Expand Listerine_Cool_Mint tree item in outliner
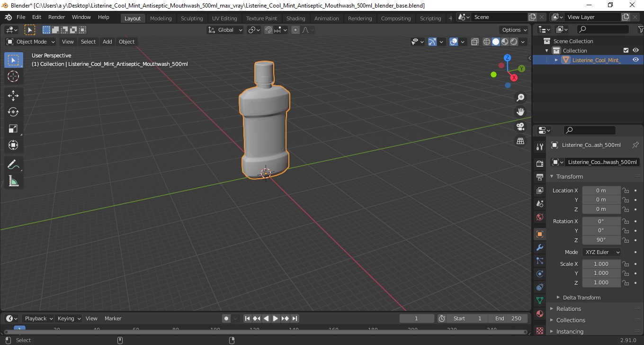Screen dimensions: 644x345 [x=556, y=60]
